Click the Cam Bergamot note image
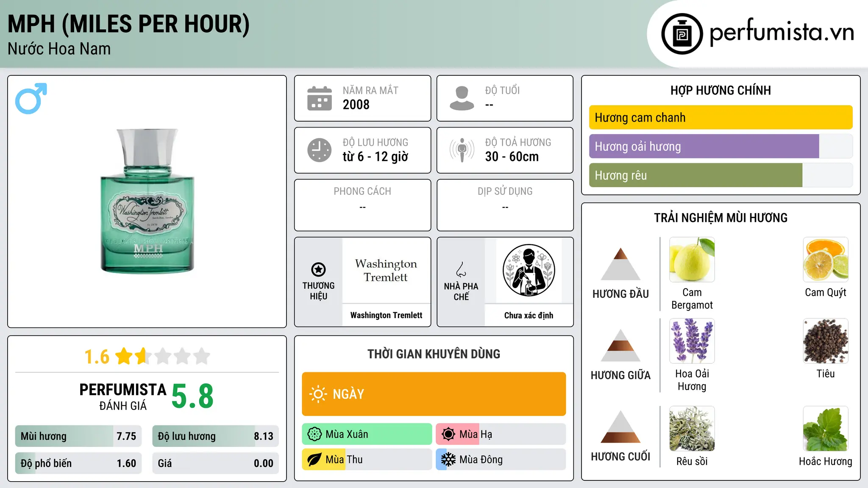 [692, 260]
